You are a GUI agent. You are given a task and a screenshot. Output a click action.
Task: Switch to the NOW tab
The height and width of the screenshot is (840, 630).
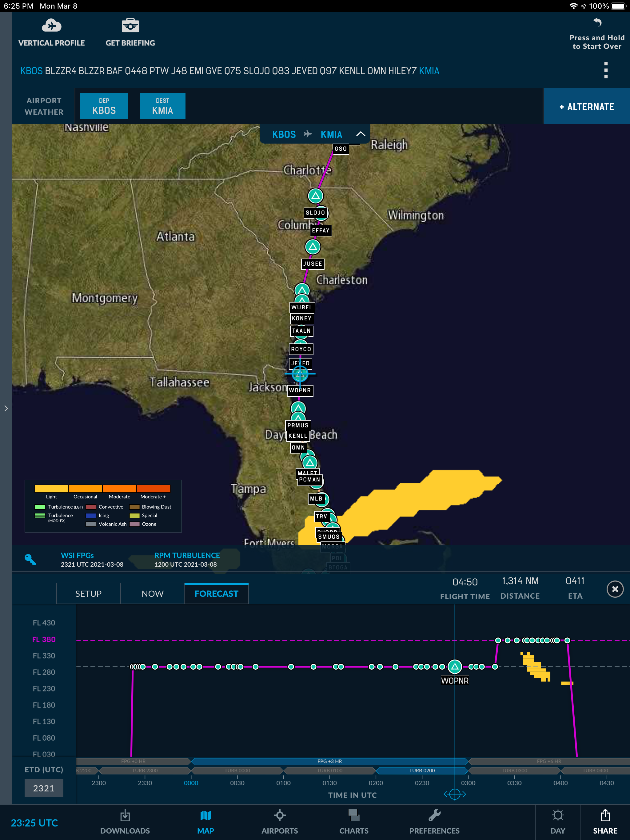152,593
